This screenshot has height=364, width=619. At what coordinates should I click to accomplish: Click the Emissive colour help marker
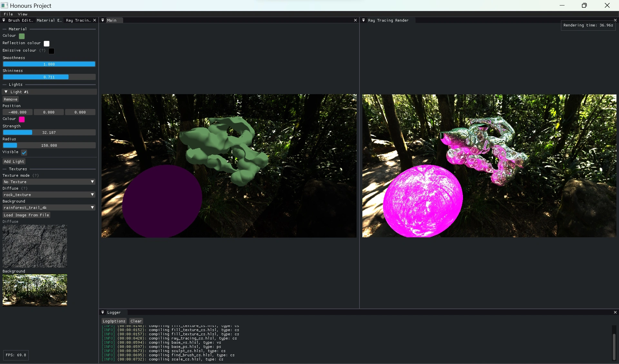coord(42,51)
